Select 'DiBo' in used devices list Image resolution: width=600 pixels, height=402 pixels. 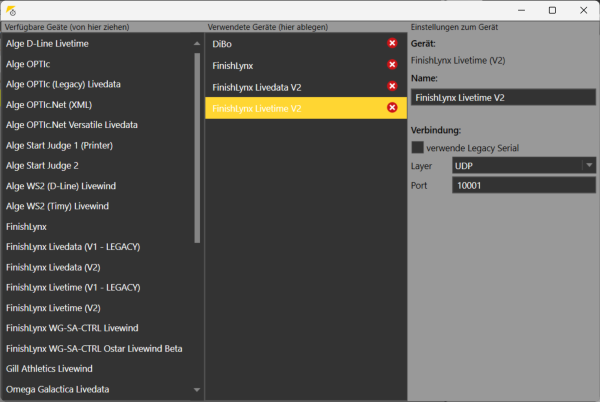(x=306, y=44)
